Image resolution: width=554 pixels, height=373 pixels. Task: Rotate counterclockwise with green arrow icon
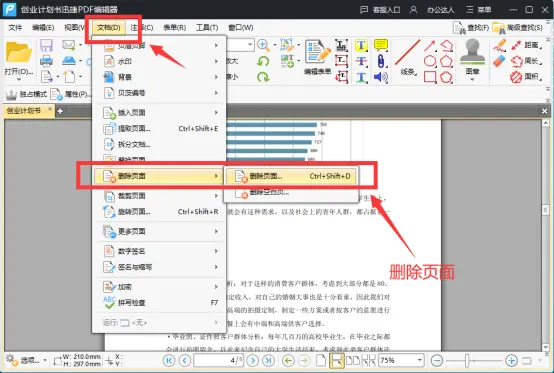pyautogui.click(x=263, y=61)
